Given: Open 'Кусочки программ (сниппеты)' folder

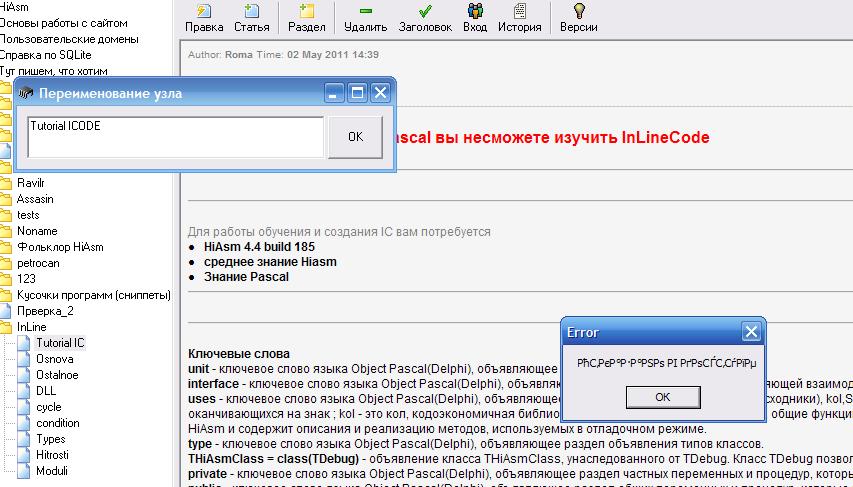Looking at the screenshot, I should coord(93,295).
